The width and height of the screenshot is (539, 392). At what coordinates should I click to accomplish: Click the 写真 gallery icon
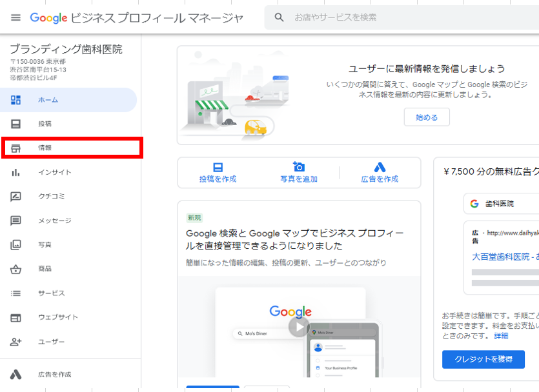[x=15, y=245]
